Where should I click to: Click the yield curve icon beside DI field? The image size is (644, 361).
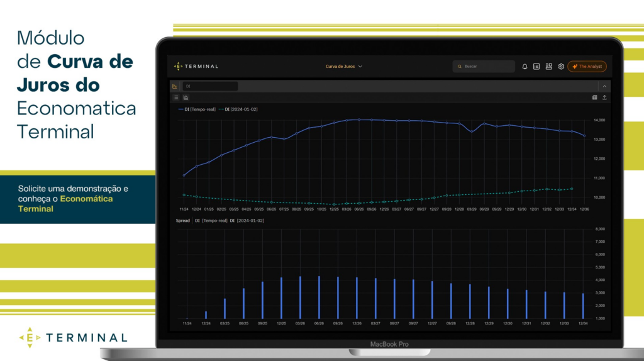point(175,86)
